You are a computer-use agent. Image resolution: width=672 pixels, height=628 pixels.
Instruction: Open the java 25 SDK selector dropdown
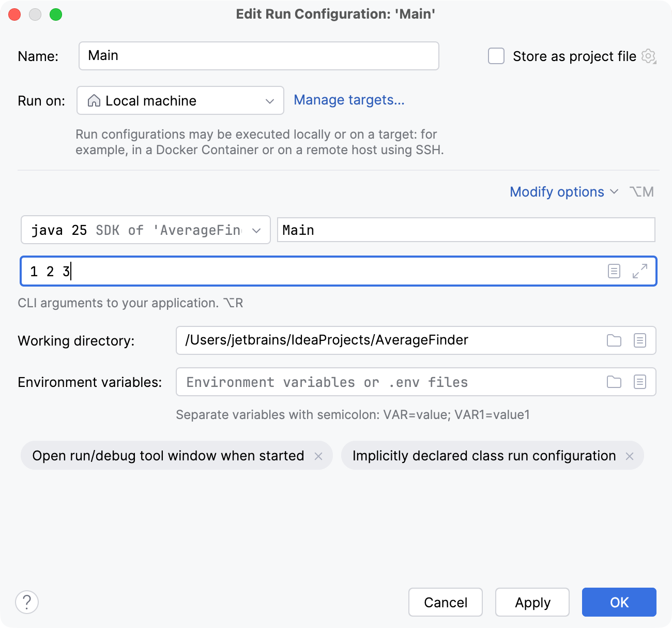tap(257, 230)
